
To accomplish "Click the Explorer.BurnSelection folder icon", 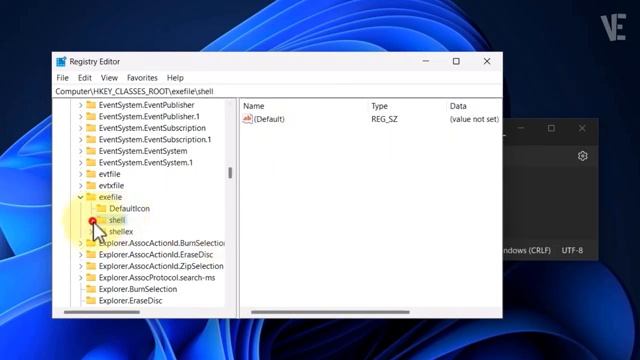I will click(x=91, y=289).
